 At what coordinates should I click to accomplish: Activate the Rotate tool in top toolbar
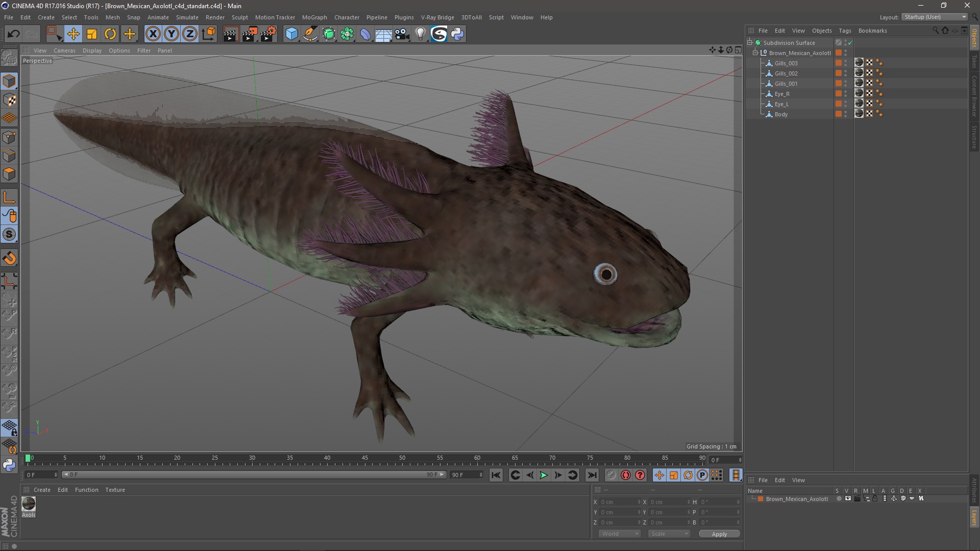click(x=110, y=34)
